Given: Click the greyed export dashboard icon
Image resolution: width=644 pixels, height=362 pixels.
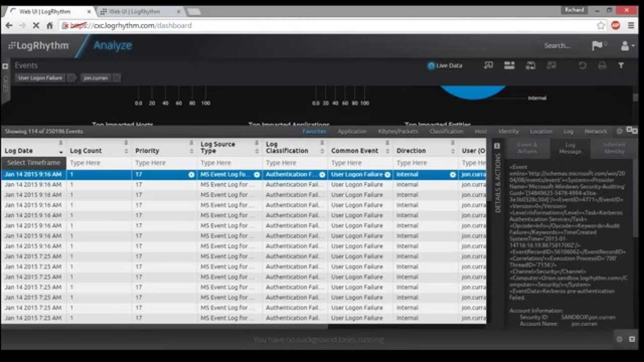Looking at the screenshot, I should coord(552,65).
